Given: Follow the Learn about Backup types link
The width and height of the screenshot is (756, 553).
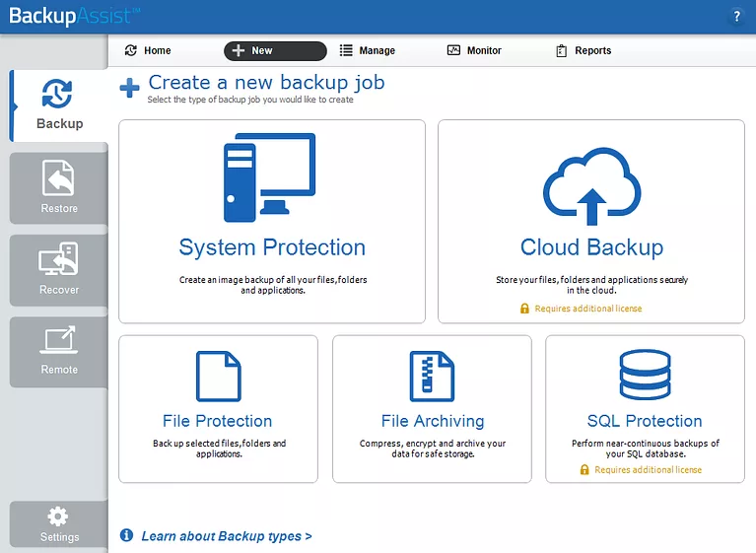Looking at the screenshot, I should [x=226, y=536].
